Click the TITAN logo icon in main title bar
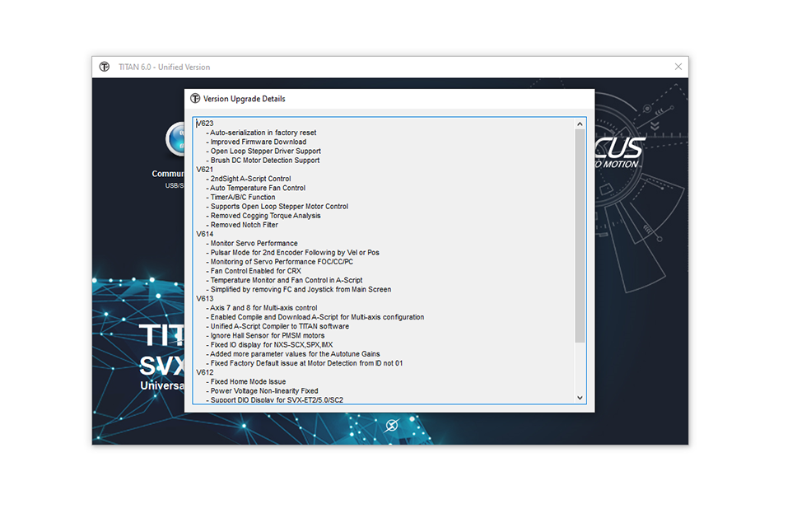Image resolution: width=797 pixels, height=532 pixels. coord(105,67)
